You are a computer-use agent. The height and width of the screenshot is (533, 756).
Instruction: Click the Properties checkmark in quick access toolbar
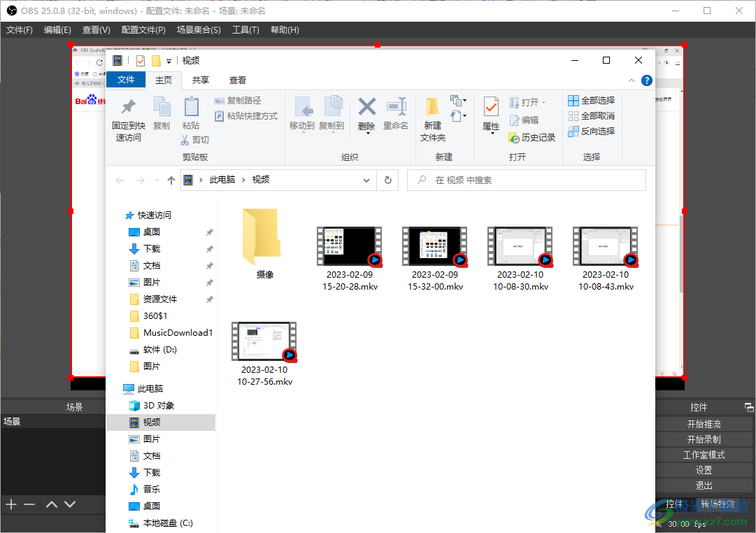[x=141, y=61]
